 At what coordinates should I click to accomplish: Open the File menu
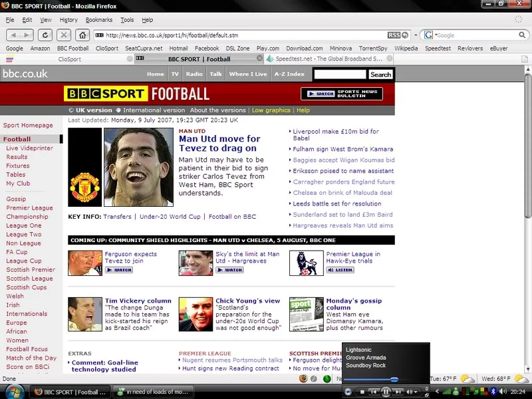[x=10, y=20]
